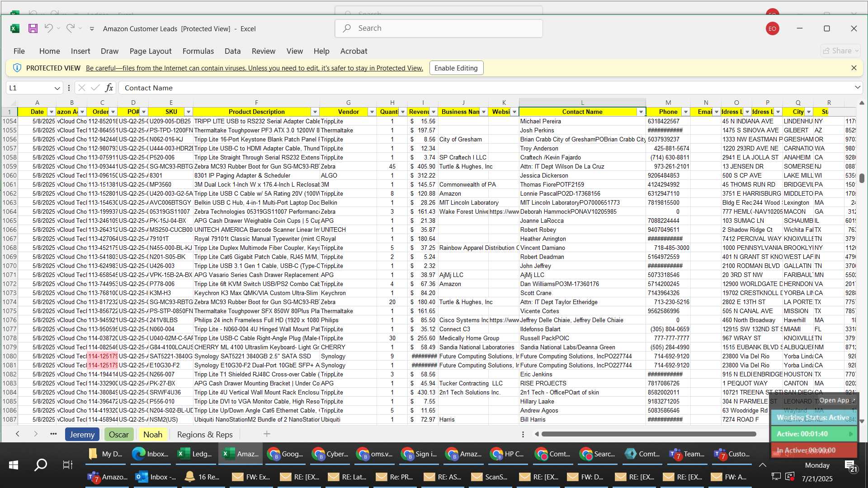The height and width of the screenshot is (488, 868).
Task: Open the Date column filter dropdown
Action: [51, 112]
